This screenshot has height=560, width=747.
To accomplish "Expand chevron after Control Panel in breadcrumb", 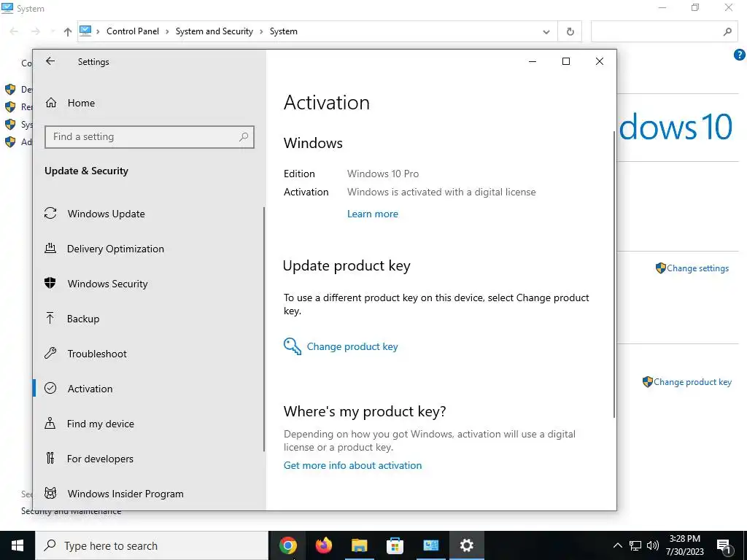I will (167, 31).
